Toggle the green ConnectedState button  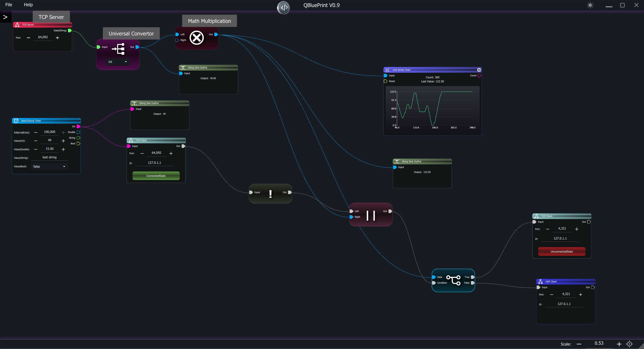(x=156, y=176)
